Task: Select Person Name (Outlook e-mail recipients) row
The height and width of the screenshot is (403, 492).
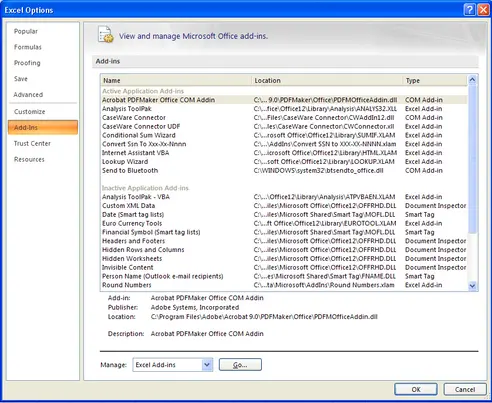Action: coord(284,276)
